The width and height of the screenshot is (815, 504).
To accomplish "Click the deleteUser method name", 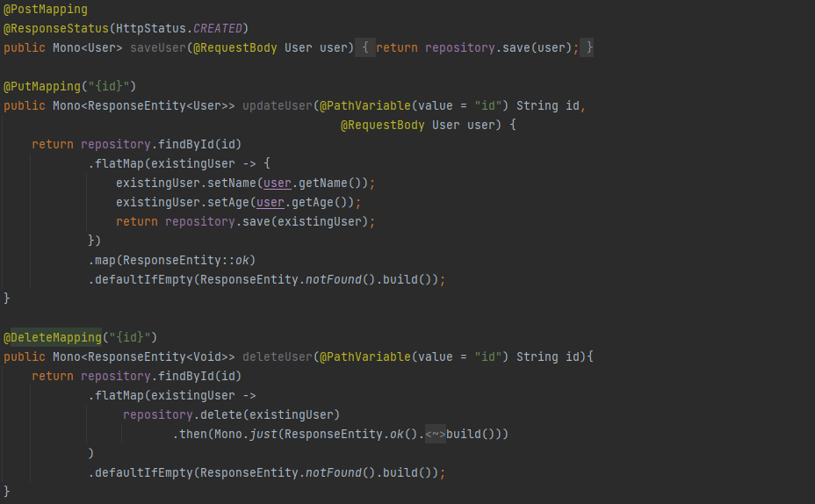I will click(278, 357).
